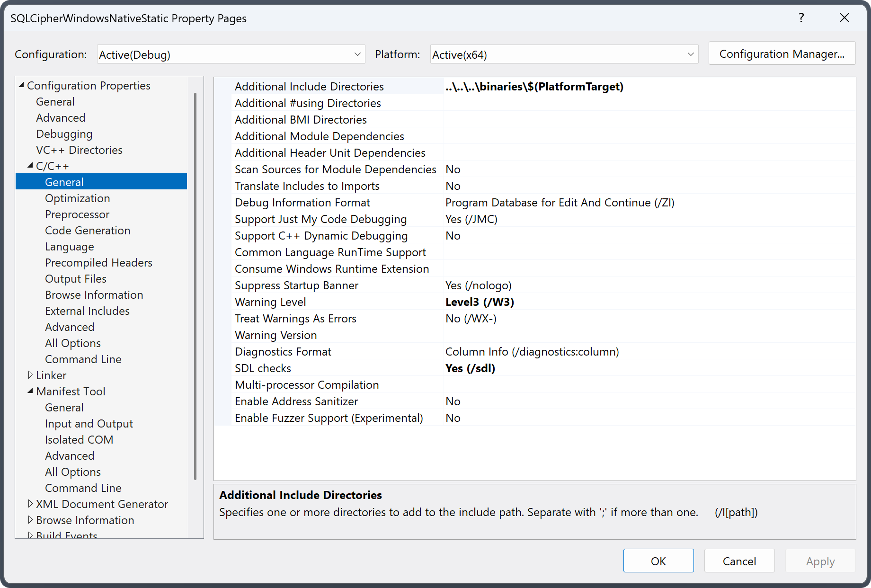This screenshot has height=588, width=871.
Task: Open the Output Files page
Action: pos(76,279)
